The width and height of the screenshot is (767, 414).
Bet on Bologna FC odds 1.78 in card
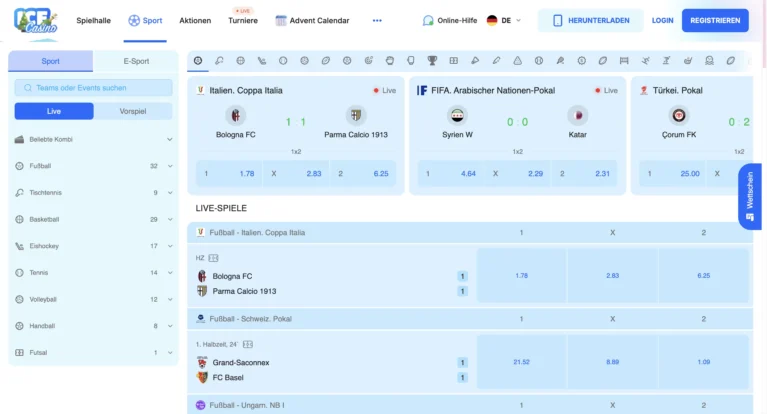pyautogui.click(x=229, y=173)
